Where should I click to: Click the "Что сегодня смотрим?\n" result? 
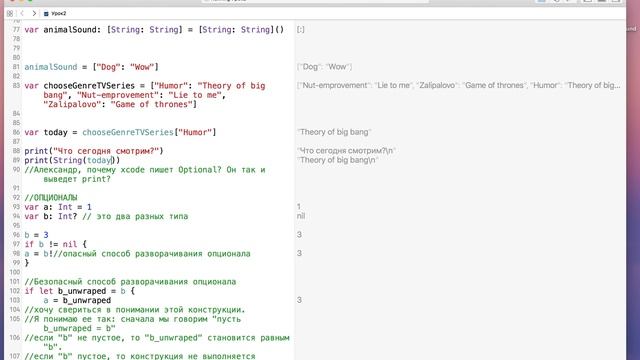tap(346, 151)
